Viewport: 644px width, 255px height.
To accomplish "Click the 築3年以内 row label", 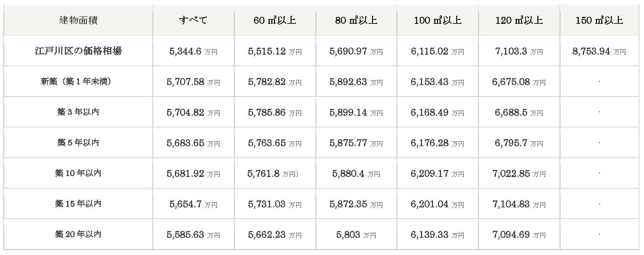I will (x=78, y=112).
